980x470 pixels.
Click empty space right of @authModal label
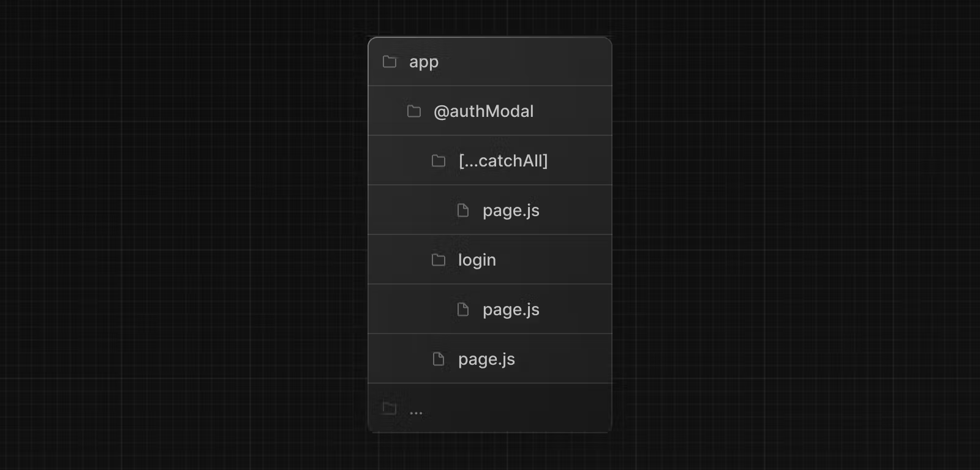coord(573,111)
